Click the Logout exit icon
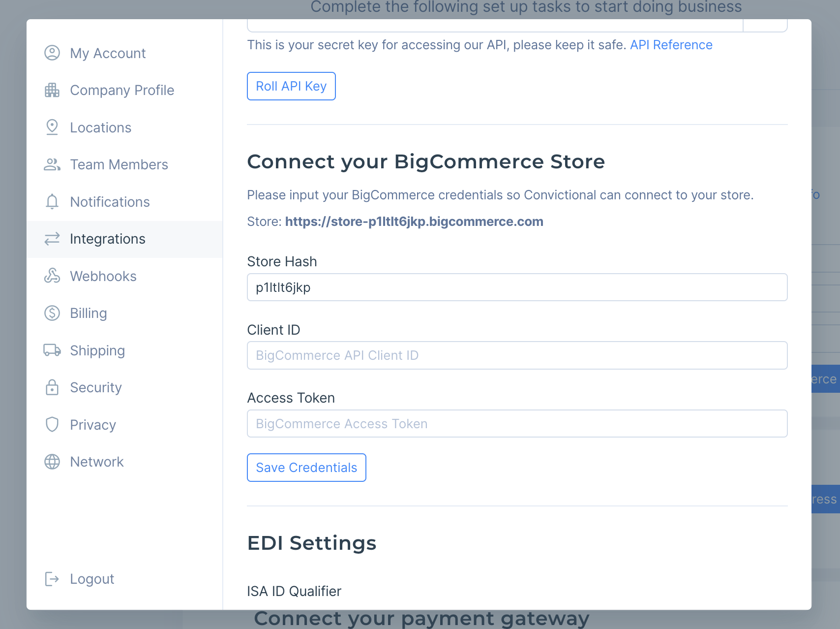Screen dimensions: 840x629 52,579
